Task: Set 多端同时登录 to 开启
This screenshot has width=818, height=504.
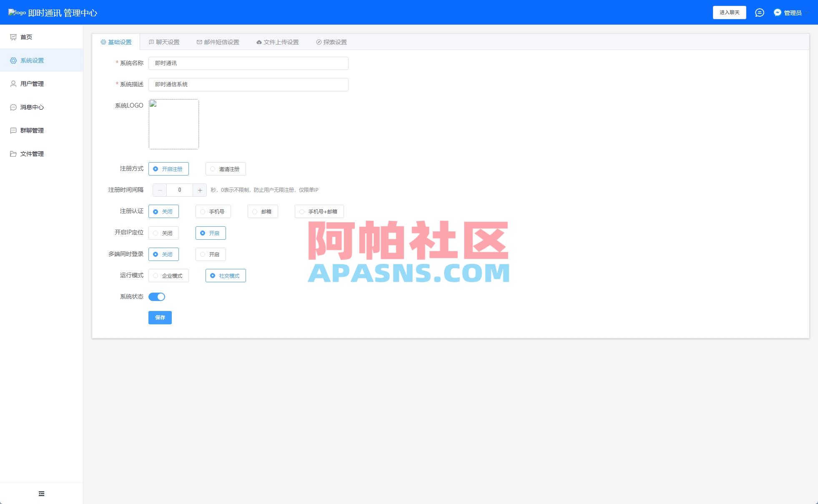Action: click(x=211, y=254)
